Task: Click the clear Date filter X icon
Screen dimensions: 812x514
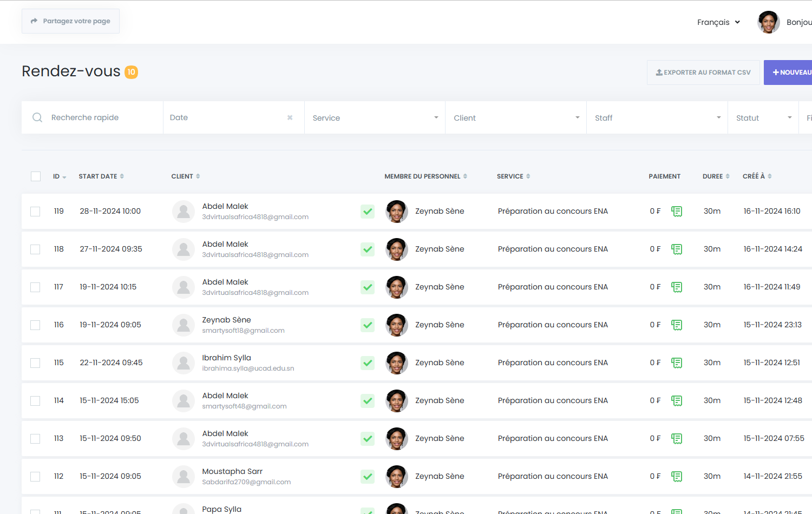Action: coord(290,117)
